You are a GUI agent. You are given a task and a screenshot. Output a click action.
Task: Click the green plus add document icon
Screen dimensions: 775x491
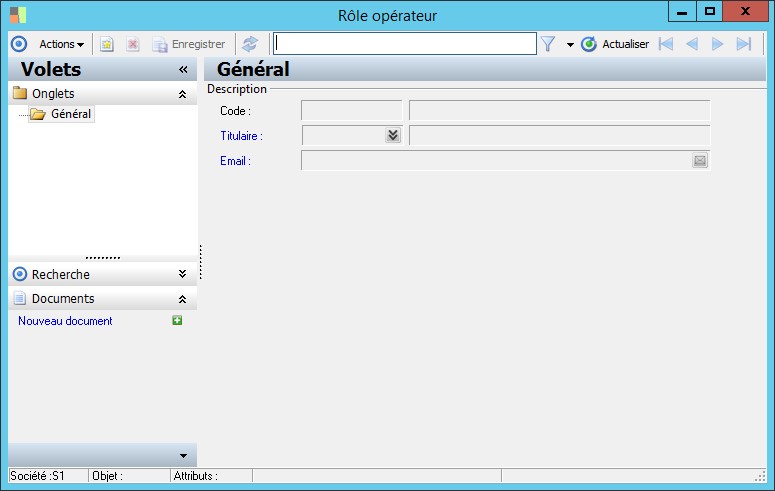[177, 320]
